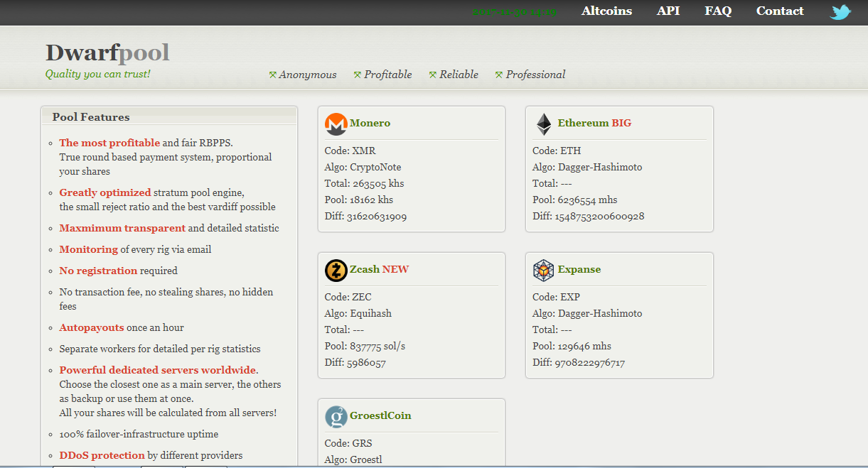868x468 pixels.
Task: Click the 'Anonymous' tagline text
Action: (308, 75)
